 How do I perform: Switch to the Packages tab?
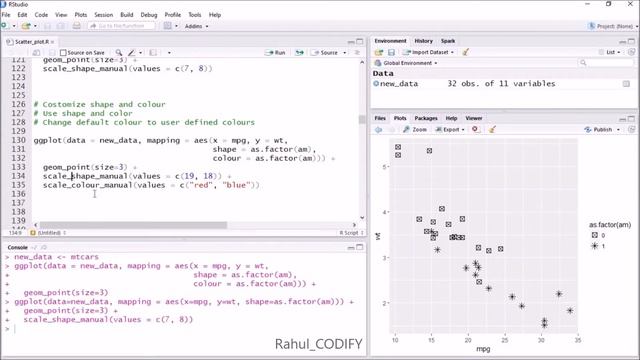click(426, 118)
